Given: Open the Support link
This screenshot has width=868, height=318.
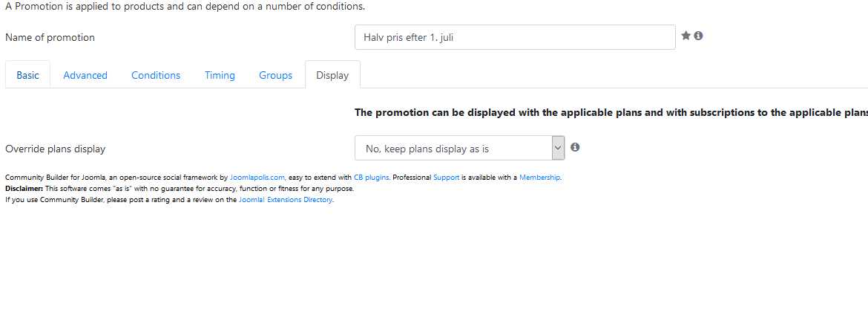Looking at the screenshot, I should coord(446,178).
